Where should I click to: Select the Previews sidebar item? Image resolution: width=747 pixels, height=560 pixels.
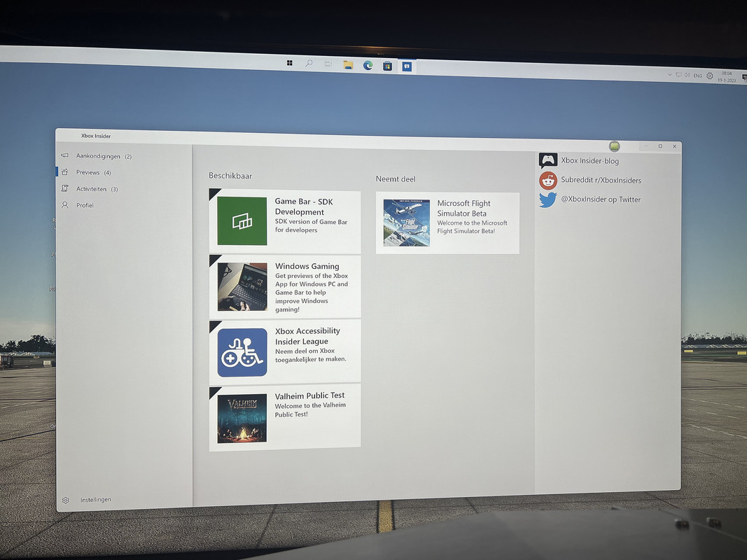(93, 172)
